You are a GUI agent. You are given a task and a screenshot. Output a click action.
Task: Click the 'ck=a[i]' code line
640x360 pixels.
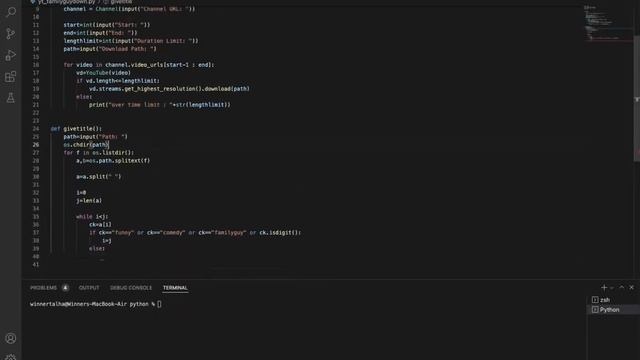coord(100,224)
